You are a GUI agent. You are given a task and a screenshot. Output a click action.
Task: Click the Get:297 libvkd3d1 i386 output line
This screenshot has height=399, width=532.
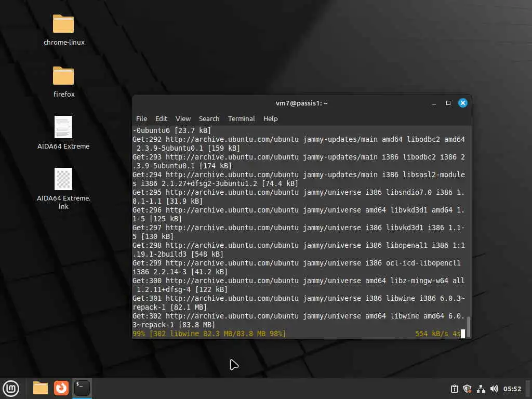[x=299, y=232]
